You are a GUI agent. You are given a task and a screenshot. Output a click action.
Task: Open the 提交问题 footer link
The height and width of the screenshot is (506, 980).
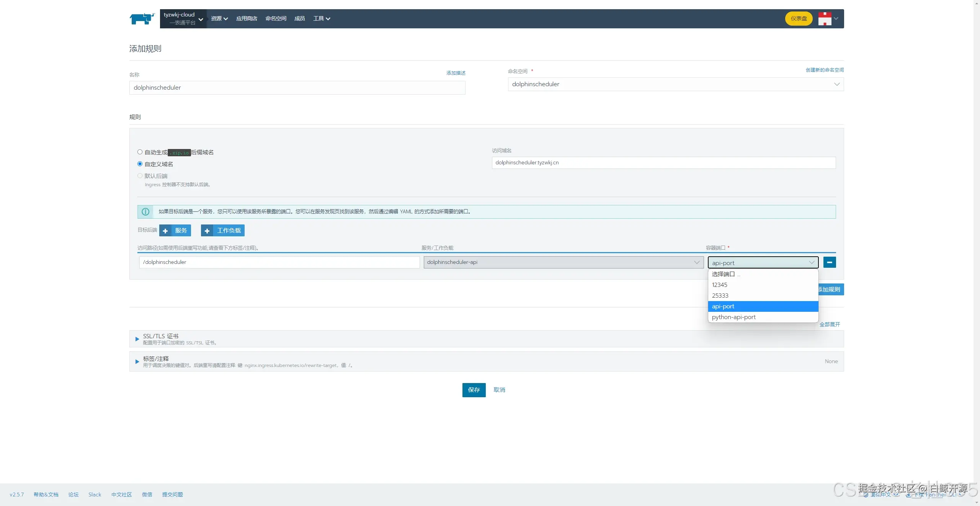coord(173,495)
